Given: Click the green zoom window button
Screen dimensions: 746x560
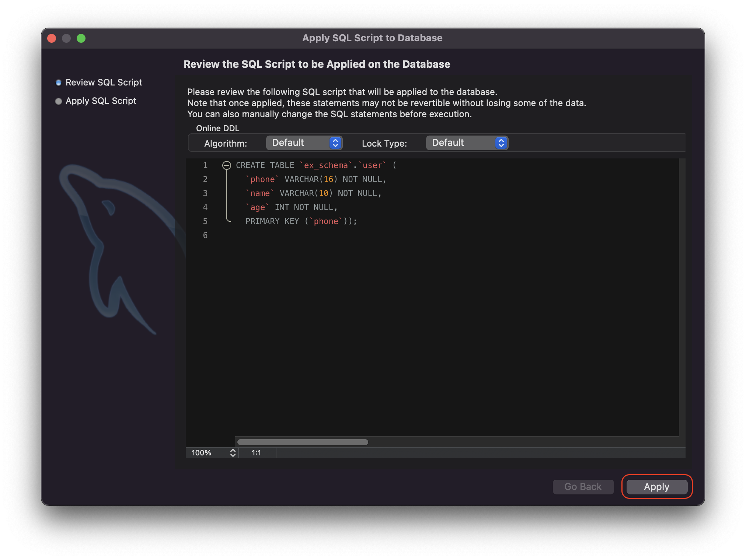Looking at the screenshot, I should [x=81, y=38].
